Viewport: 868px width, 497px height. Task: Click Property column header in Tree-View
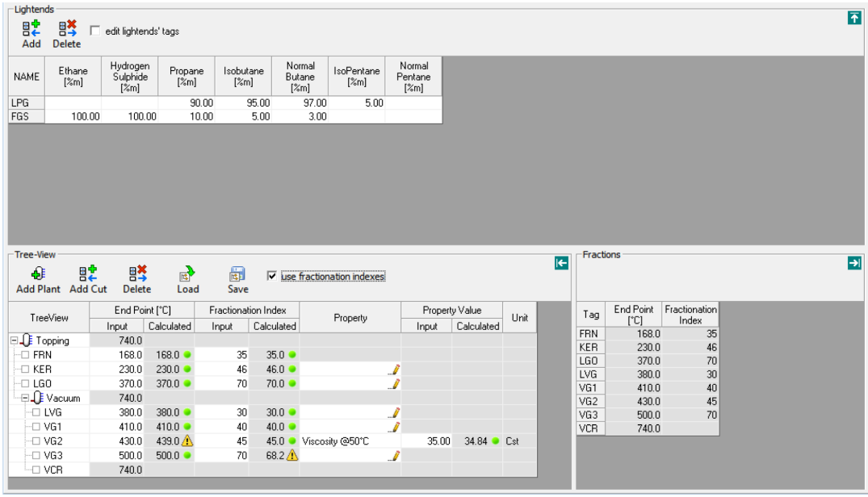click(x=350, y=318)
